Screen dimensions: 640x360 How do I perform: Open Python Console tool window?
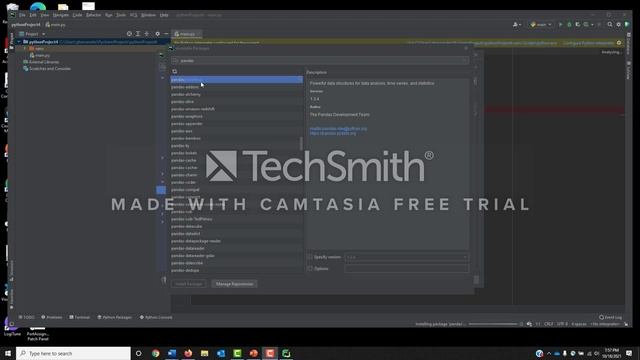pyautogui.click(x=156, y=317)
